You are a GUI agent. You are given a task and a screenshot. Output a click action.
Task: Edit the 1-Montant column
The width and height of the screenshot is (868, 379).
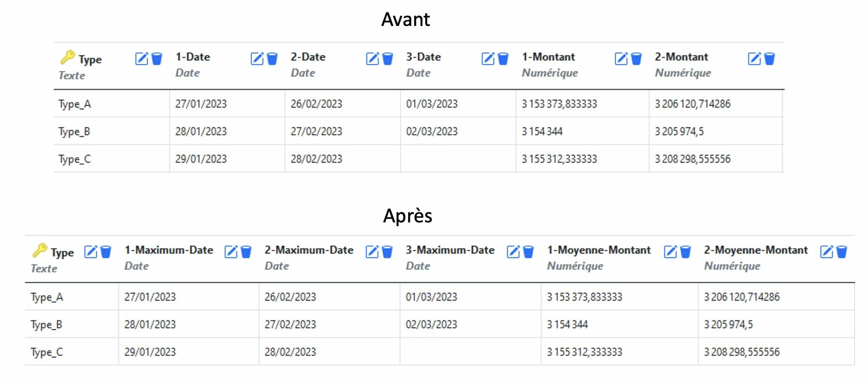tap(621, 59)
